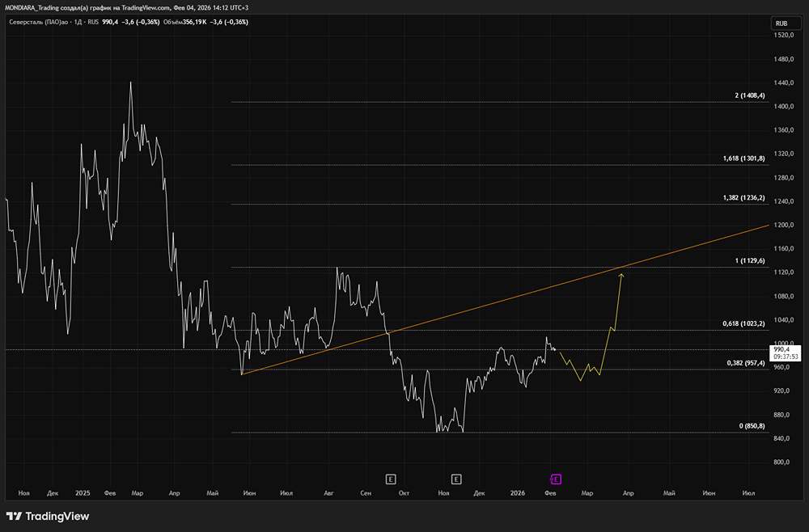This screenshot has width=809, height=532.
Task: Click the earnings E marker near October
Action: tap(391, 479)
